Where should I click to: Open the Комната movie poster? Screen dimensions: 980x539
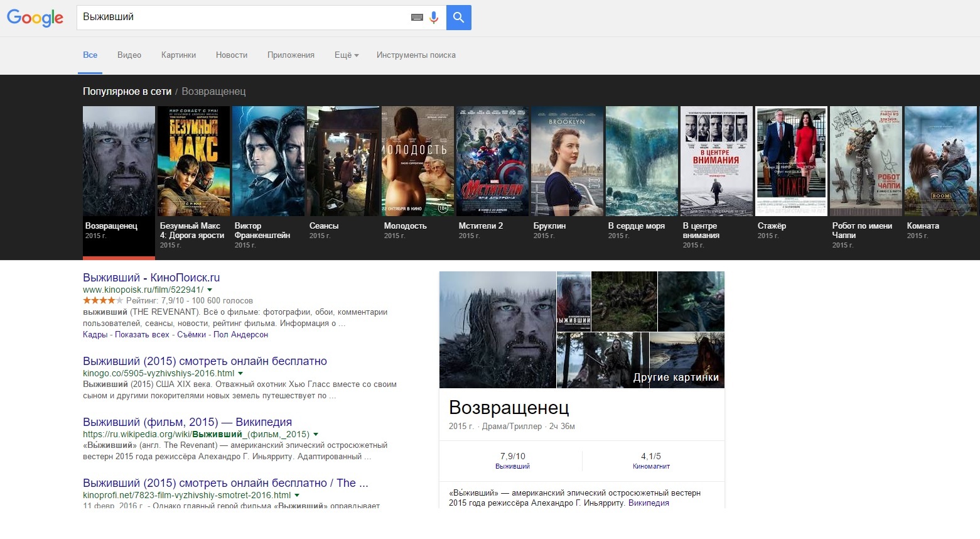pos(940,161)
